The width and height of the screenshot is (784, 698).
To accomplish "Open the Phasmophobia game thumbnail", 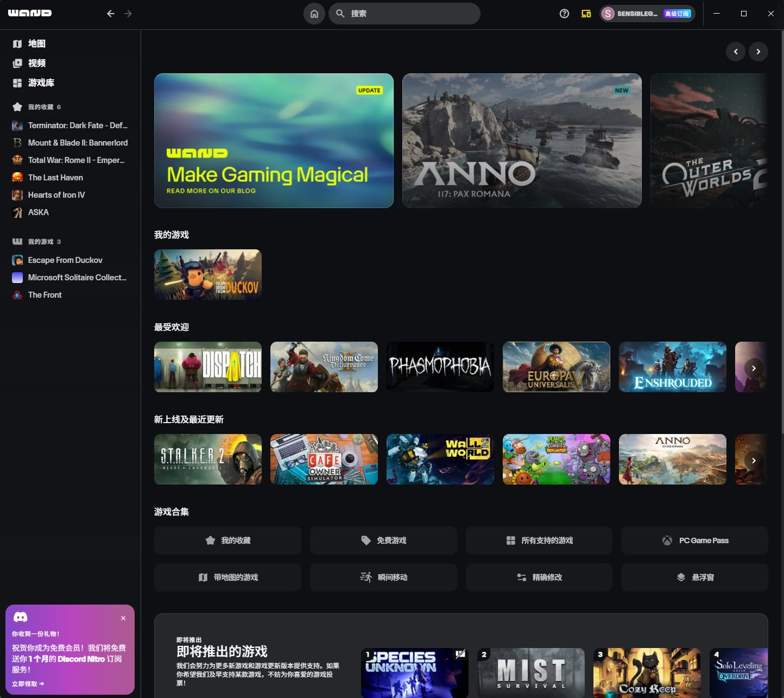I will click(x=440, y=367).
